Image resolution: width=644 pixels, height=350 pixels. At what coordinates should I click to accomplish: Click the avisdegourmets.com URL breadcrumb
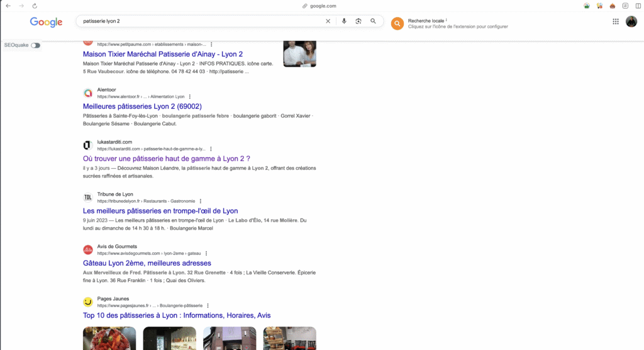click(x=149, y=253)
